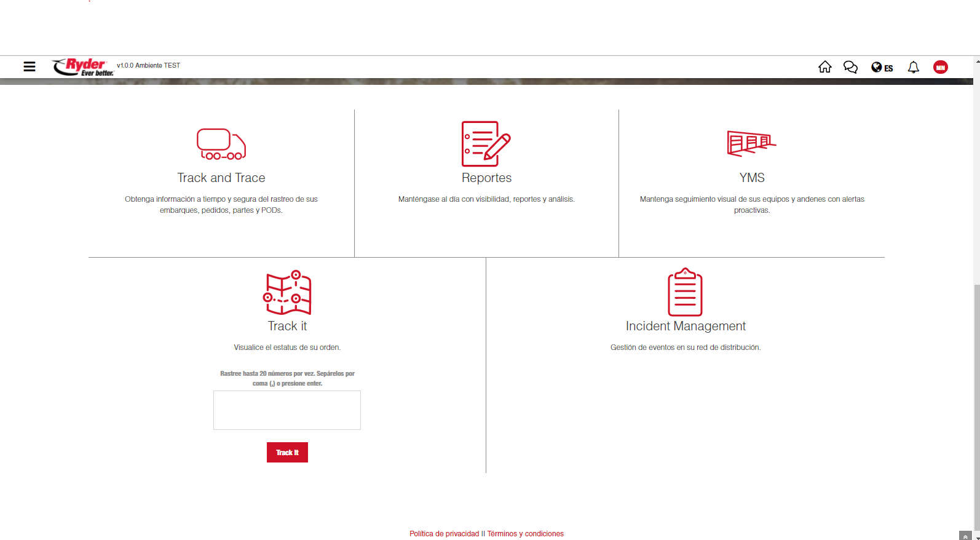The image size is (980, 540).
Task: Open the Track and Trace module title
Action: pyautogui.click(x=221, y=178)
